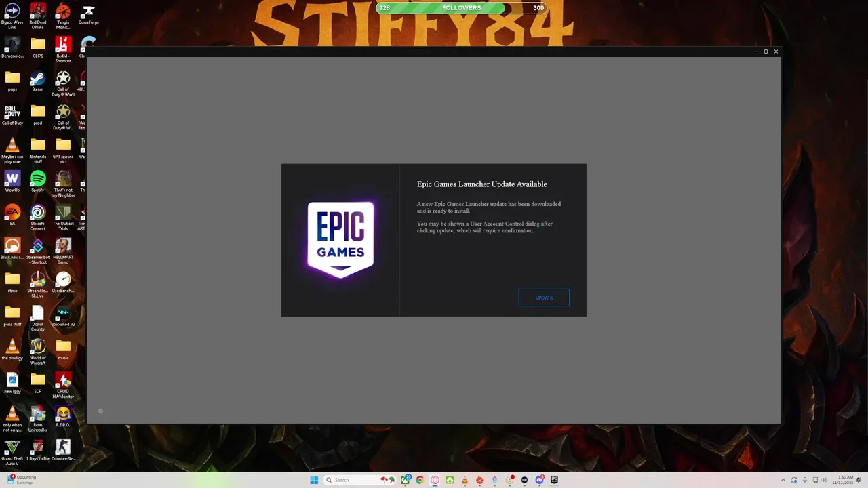Launch Ubisoft Connect shortcut
Image resolution: width=868 pixels, height=488 pixels.
(37, 217)
